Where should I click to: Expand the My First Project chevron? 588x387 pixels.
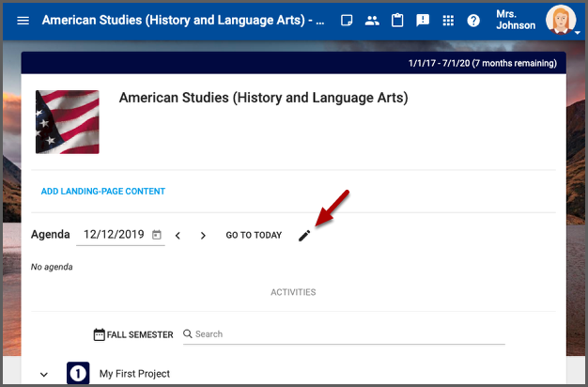[x=43, y=374]
